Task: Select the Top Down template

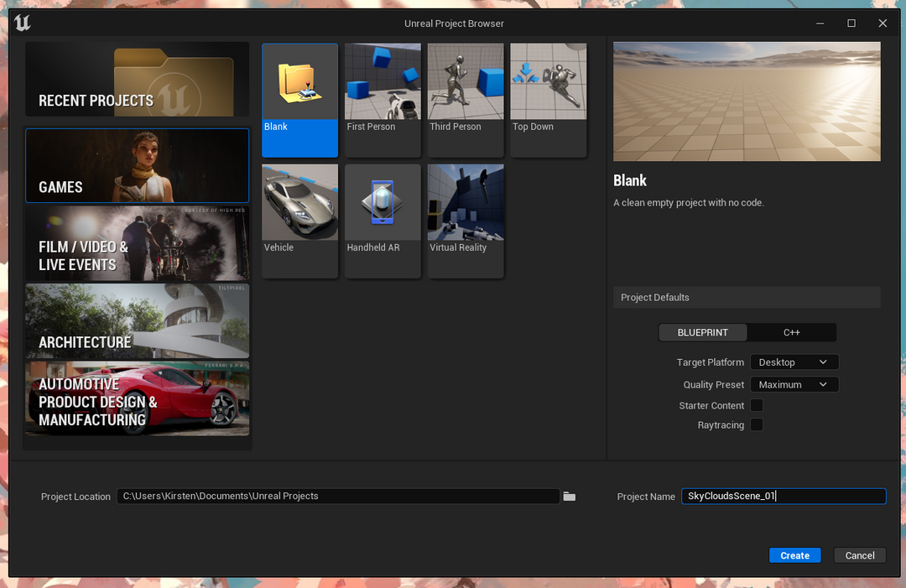Action: tap(549, 100)
